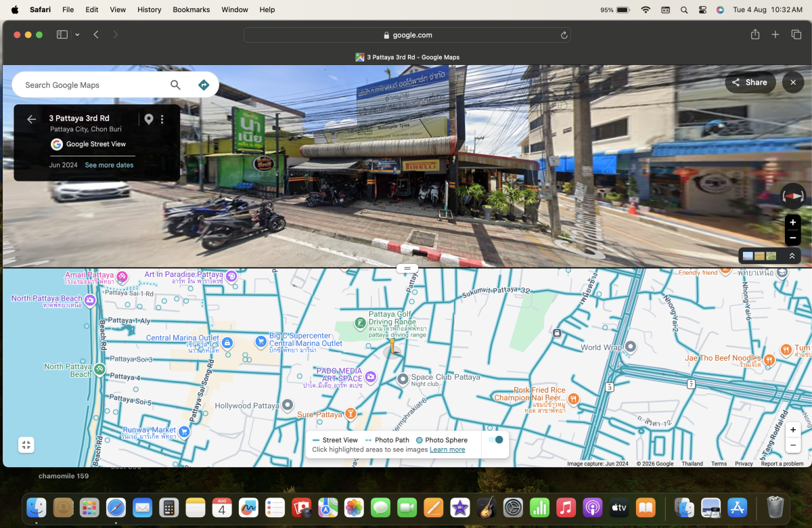Select the Big C Supercenter cart pin
Screen dimensions: 812x528
261,342
